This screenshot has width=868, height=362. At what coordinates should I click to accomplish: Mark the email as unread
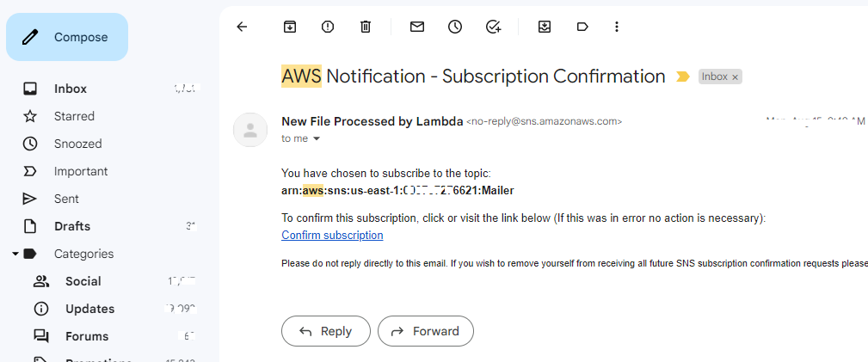(417, 27)
